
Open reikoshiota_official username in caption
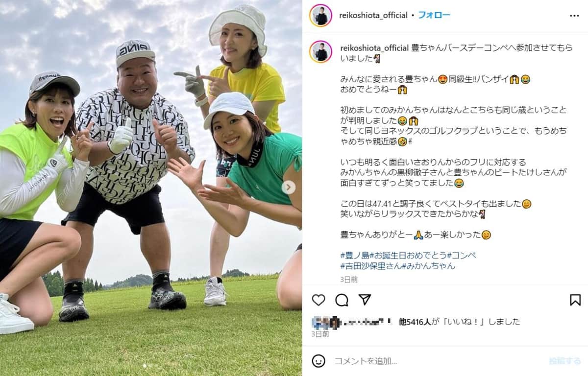(x=374, y=47)
